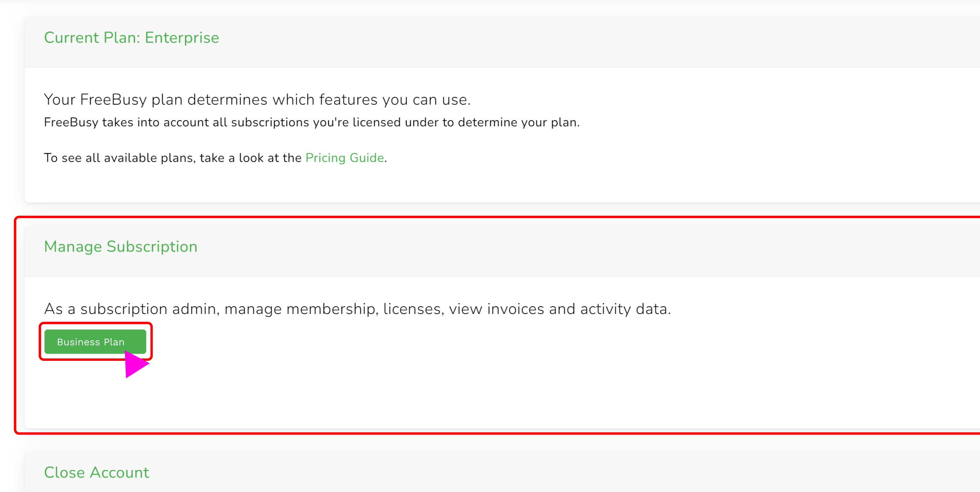Open the Pricing Guide link
The image size is (980, 492).
344,158
